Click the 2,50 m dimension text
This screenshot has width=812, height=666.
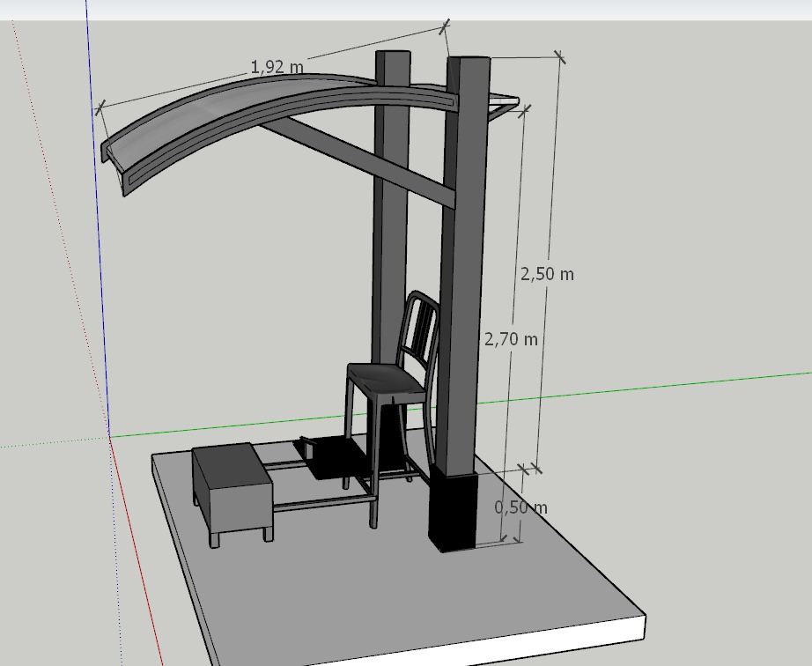547,274
